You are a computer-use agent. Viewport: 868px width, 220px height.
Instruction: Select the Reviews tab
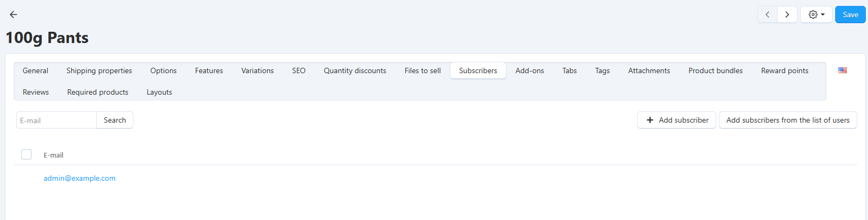[x=36, y=92]
